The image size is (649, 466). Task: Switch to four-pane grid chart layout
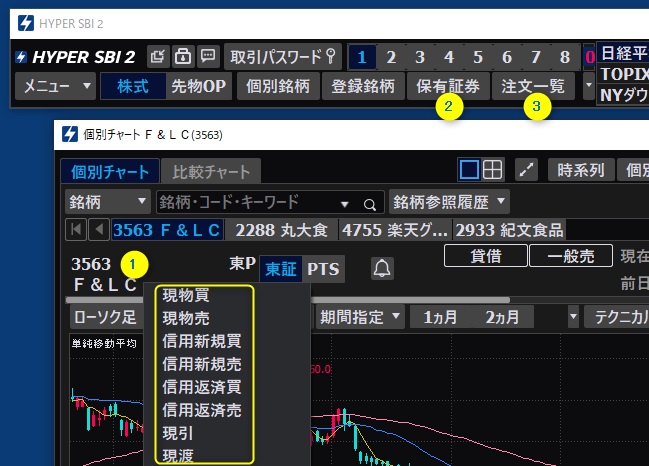click(493, 170)
